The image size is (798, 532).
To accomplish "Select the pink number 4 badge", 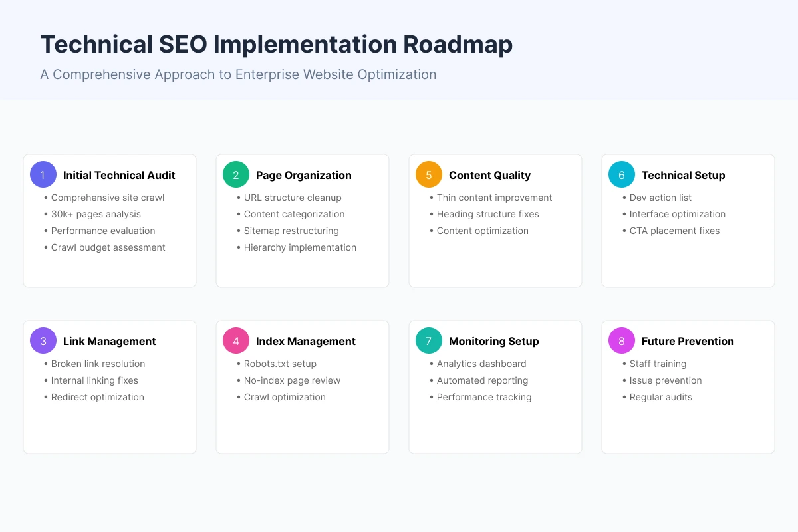I will click(x=235, y=340).
